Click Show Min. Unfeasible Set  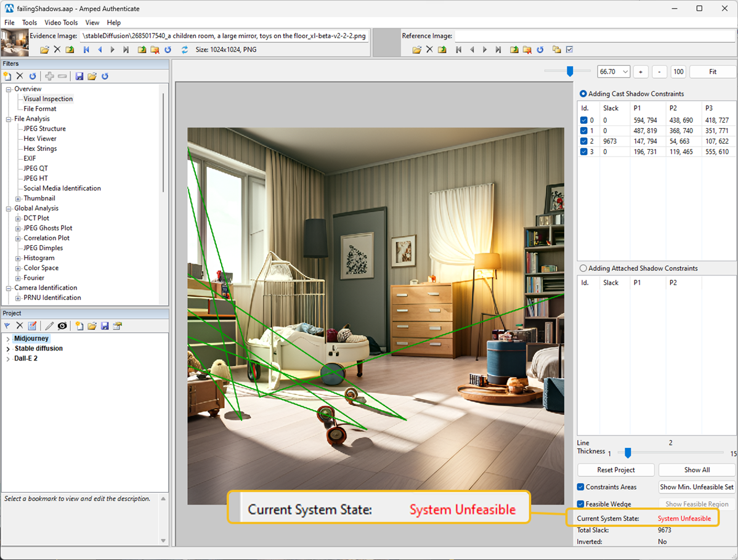(x=697, y=487)
